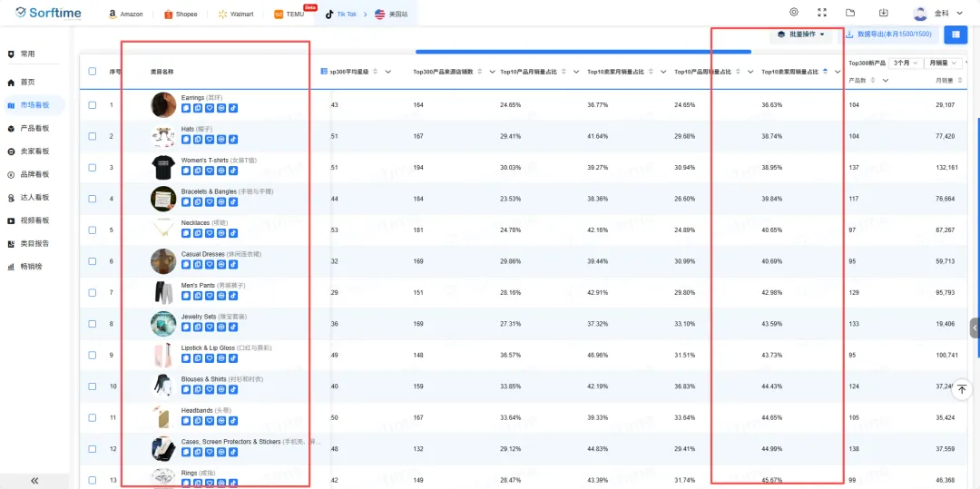Click the Casual Dresses category name

[202, 254]
